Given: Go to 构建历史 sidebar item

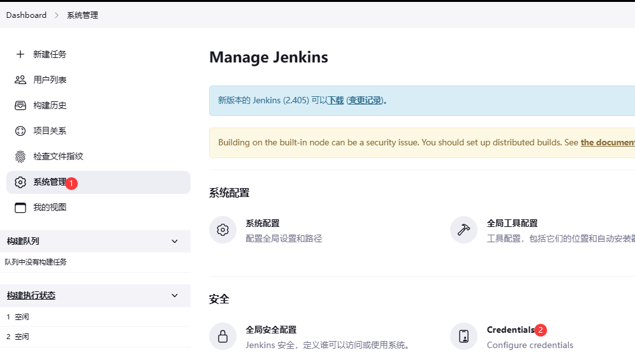Looking at the screenshot, I should (x=98, y=105).
